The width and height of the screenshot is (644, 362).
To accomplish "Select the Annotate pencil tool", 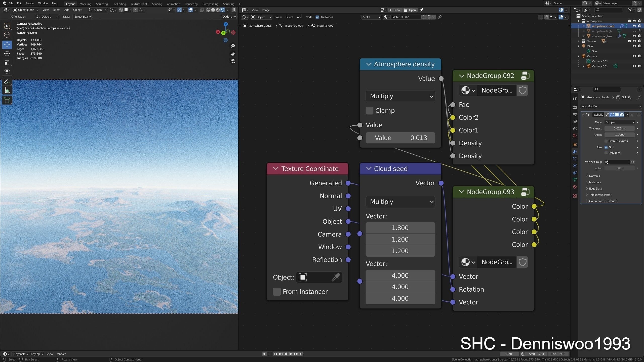I will coord(7,81).
